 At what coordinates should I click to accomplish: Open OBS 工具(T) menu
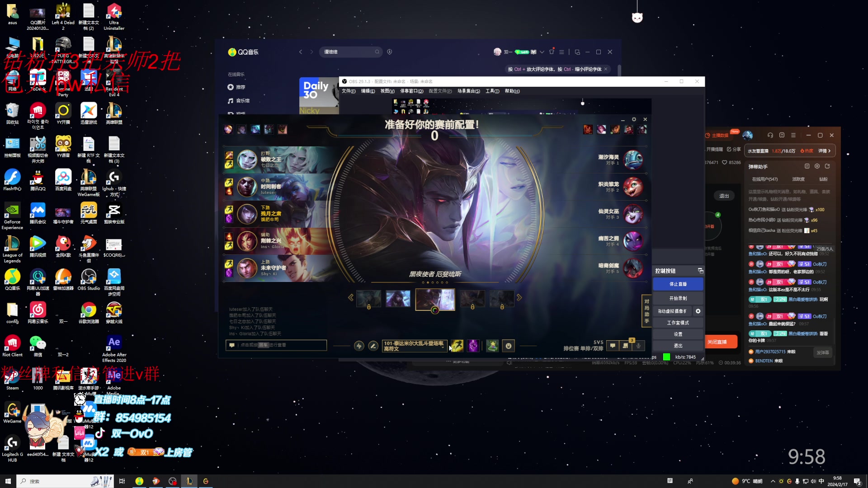coord(492,91)
